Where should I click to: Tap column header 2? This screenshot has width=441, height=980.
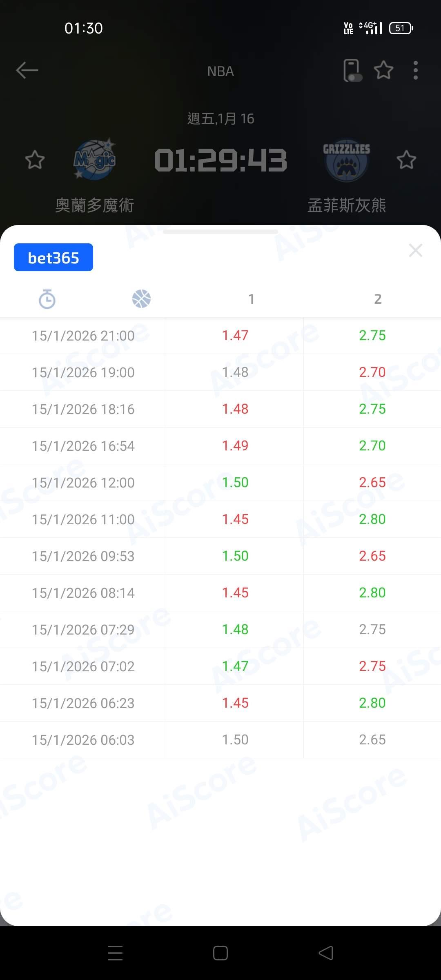click(x=378, y=299)
